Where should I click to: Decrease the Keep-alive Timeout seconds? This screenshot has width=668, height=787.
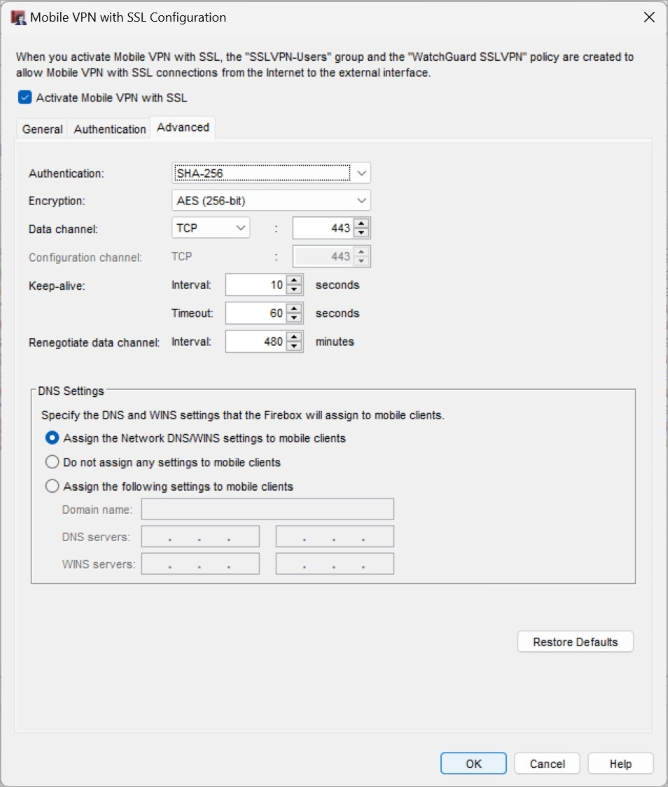294,318
